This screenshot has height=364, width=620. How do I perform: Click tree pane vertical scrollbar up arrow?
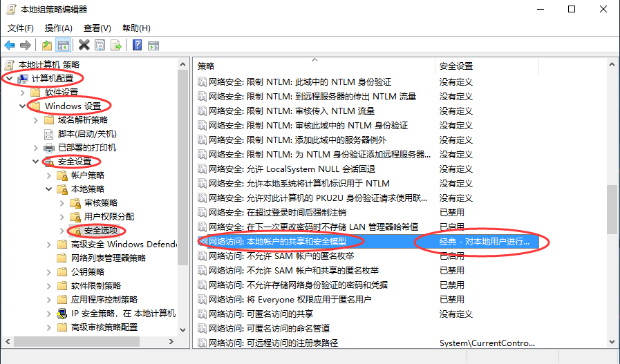point(182,64)
